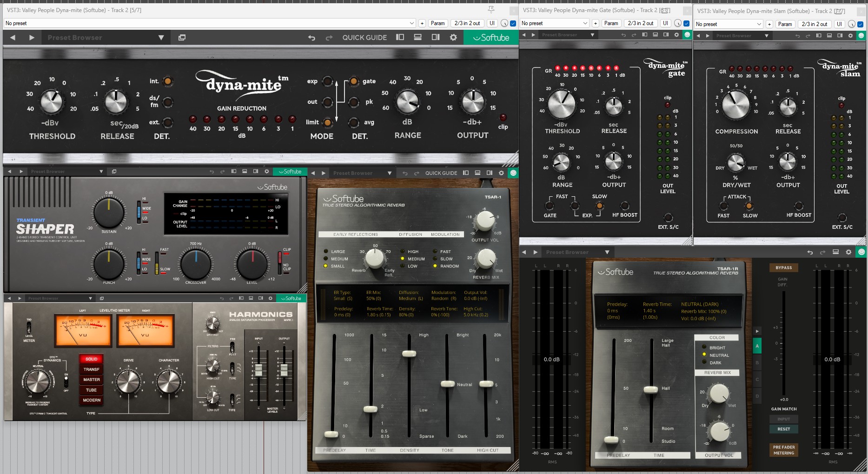This screenshot has height=474, width=868.
Task: Click the BYPASS button next to TSAR-1R
Action: pyautogui.click(x=783, y=267)
